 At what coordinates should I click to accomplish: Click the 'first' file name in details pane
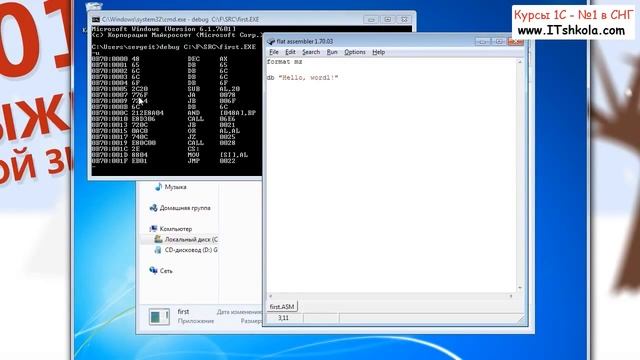183,311
